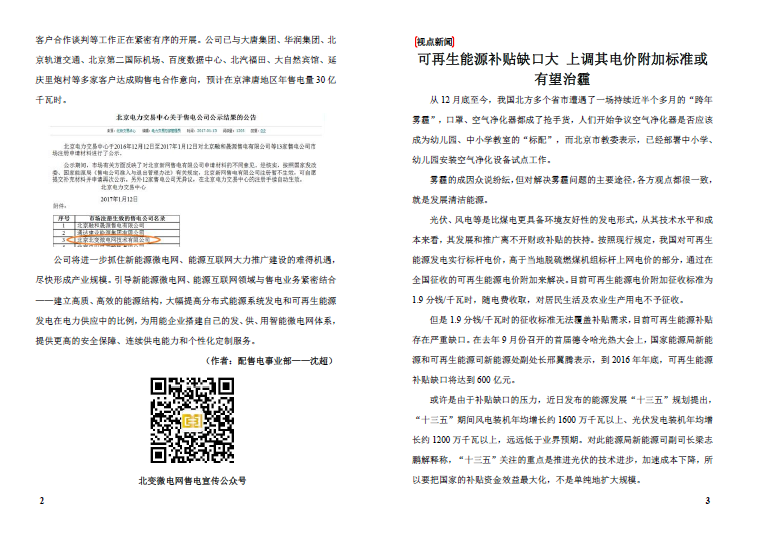Click the line starting 源和可再生能源司新能源处
760x536 pixels.
[563, 360]
